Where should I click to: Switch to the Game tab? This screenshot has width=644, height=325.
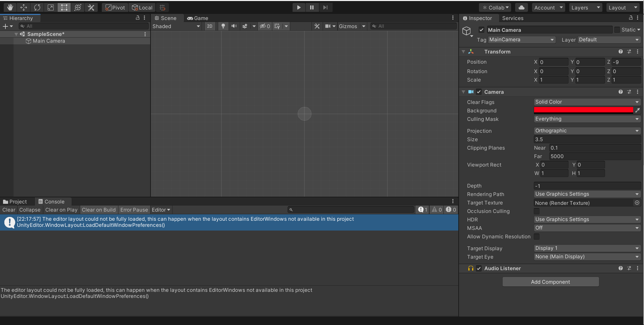[198, 18]
